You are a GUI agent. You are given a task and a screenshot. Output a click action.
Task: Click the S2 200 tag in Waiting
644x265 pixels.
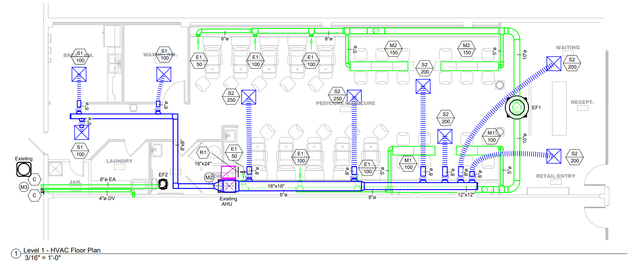click(572, 63)
